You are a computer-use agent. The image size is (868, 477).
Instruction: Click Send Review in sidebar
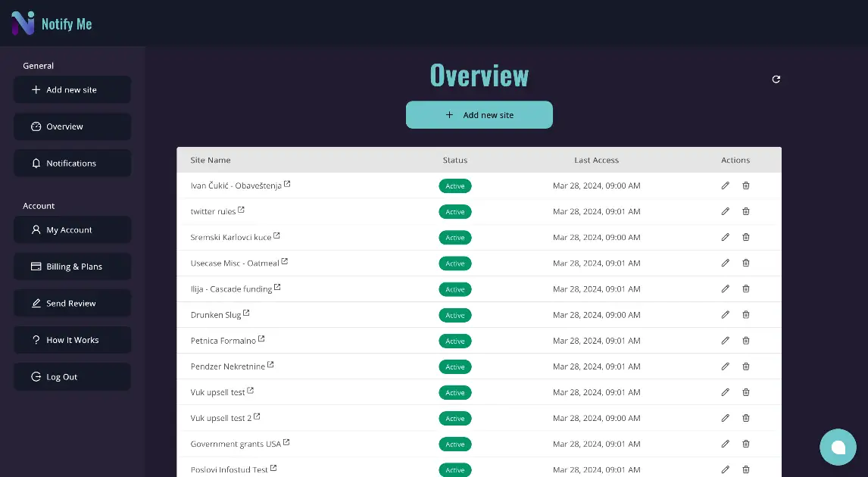[72, 303]
